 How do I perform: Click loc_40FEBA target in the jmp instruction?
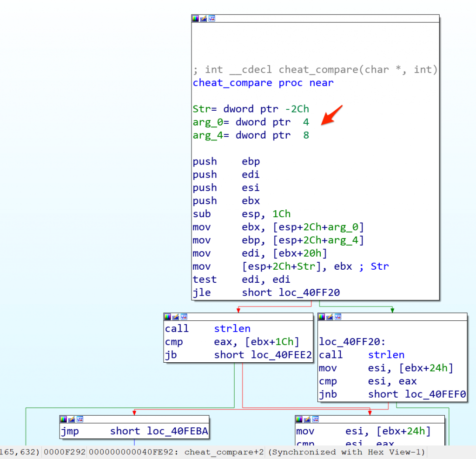(178, 431)
